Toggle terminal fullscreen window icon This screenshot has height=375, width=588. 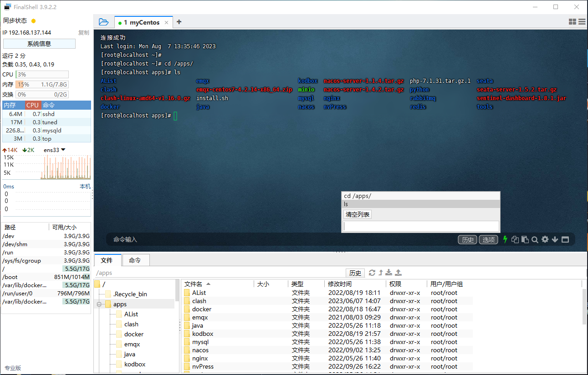click(565, 239)
